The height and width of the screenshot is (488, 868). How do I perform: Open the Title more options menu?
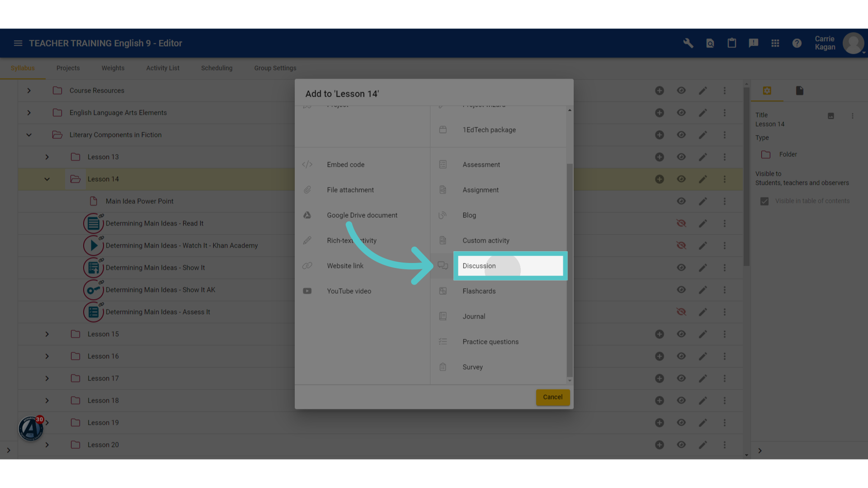pyautogui.click(x=852, y=116)
